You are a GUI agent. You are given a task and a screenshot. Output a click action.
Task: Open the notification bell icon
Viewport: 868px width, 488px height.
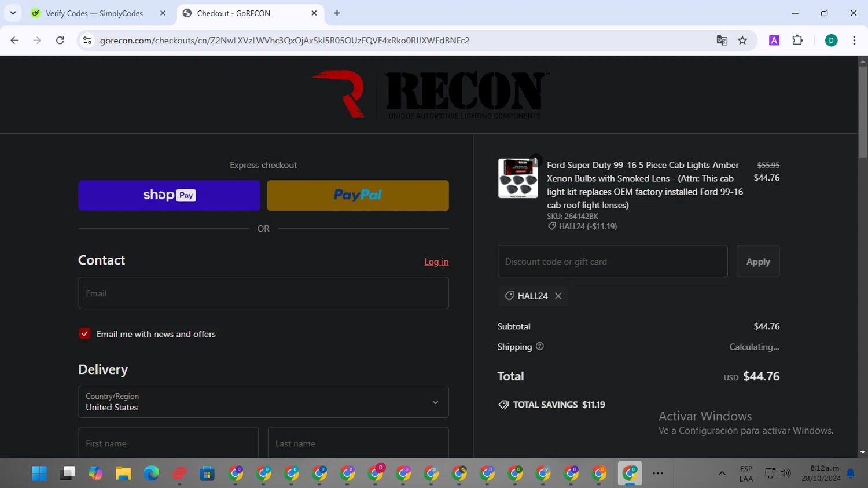point(851,474)
